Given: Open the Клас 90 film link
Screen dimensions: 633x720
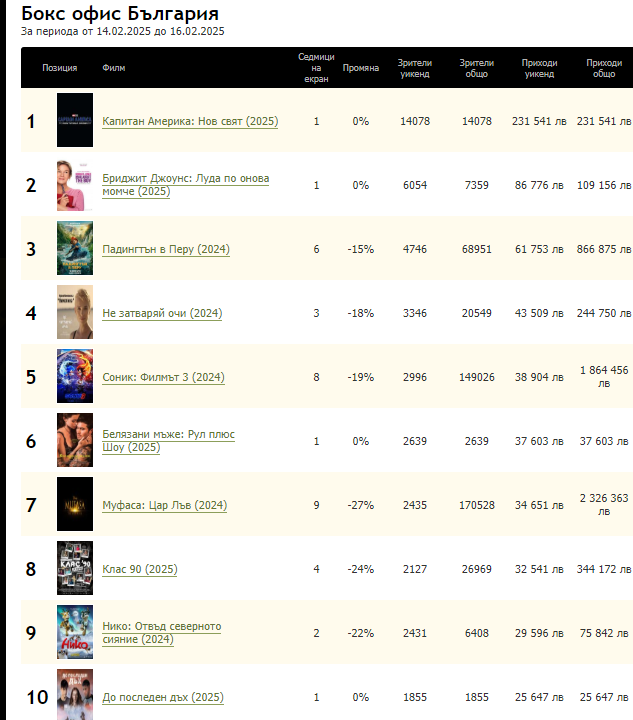Looking at the screenshot, I should point(139,569).
